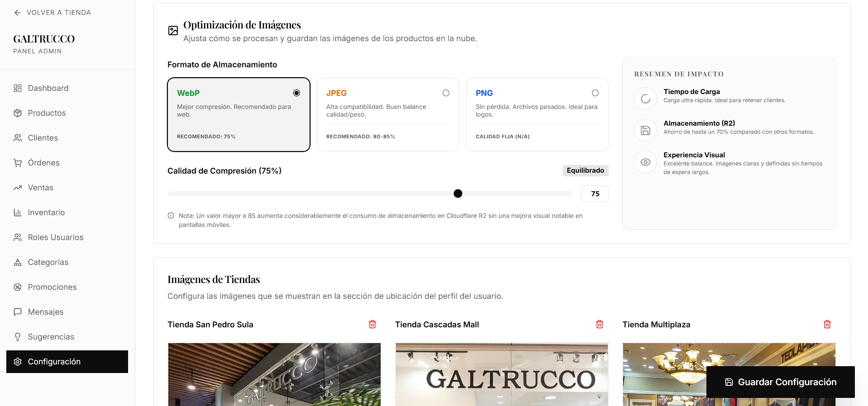Image resolution: width=868 pixels, height=406 pixels.
Task: Go to Inventario
Action: coord(67,212)
